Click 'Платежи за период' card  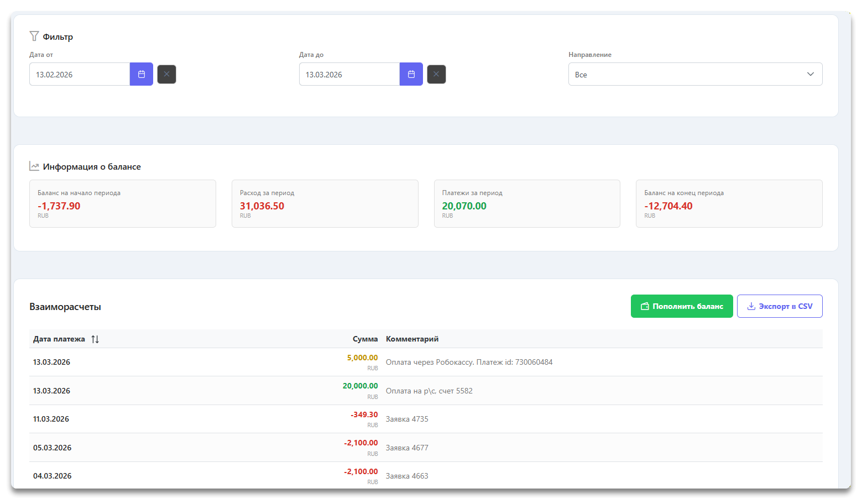click(527, 203)
